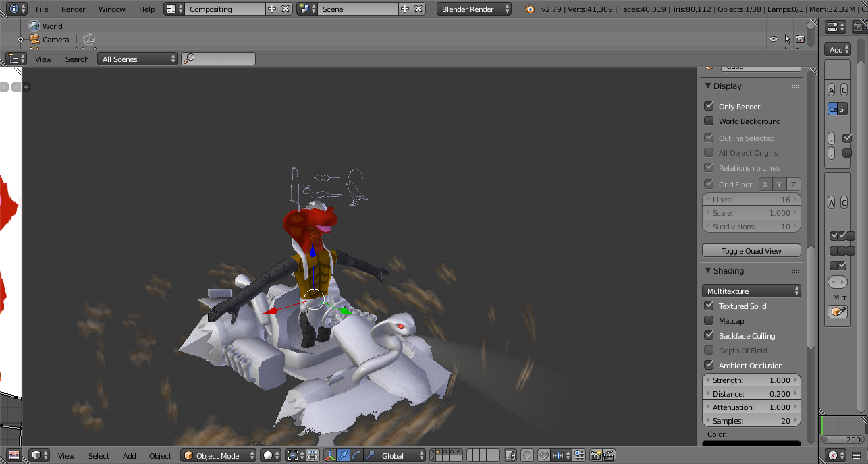Click the Toggle Quad View button
The width and height of the screenshot is (868, 464).
(751, 250)
